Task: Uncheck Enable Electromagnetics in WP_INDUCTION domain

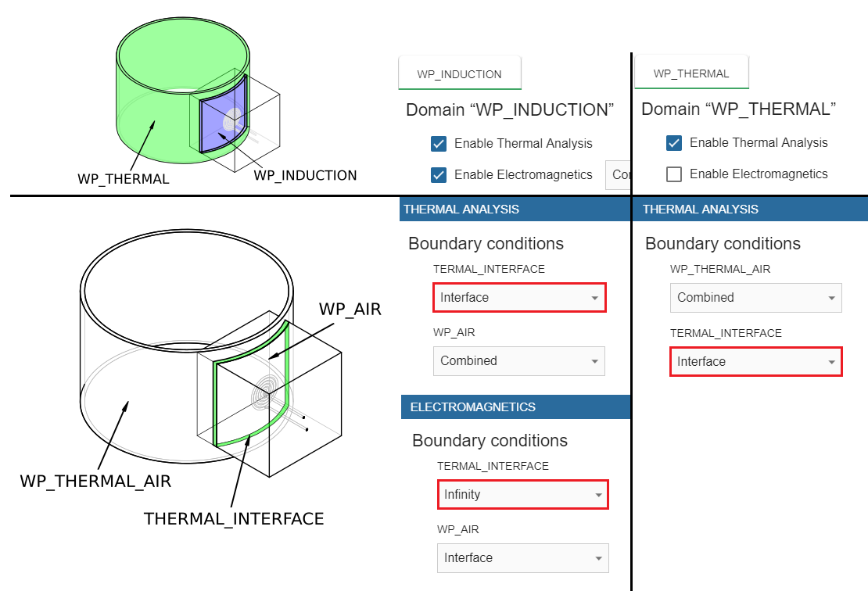Action: tap(439, 174)
